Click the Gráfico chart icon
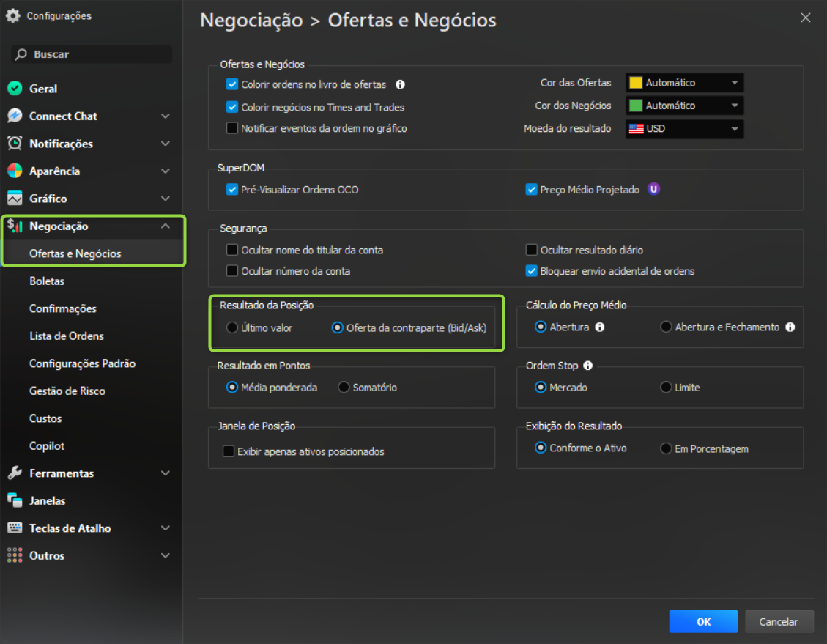The image size is (827, 644). click(x=15, y=199)
